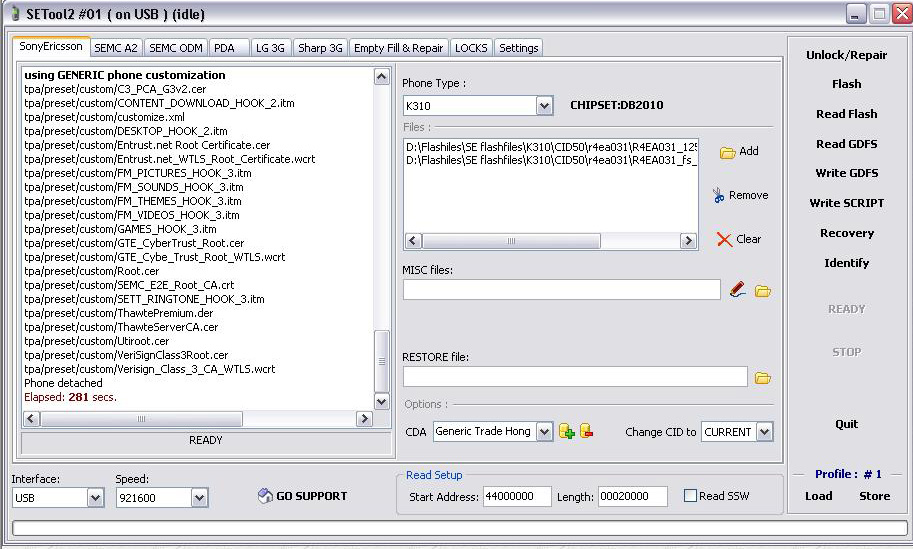Click the Identify button

click(847, 263)
